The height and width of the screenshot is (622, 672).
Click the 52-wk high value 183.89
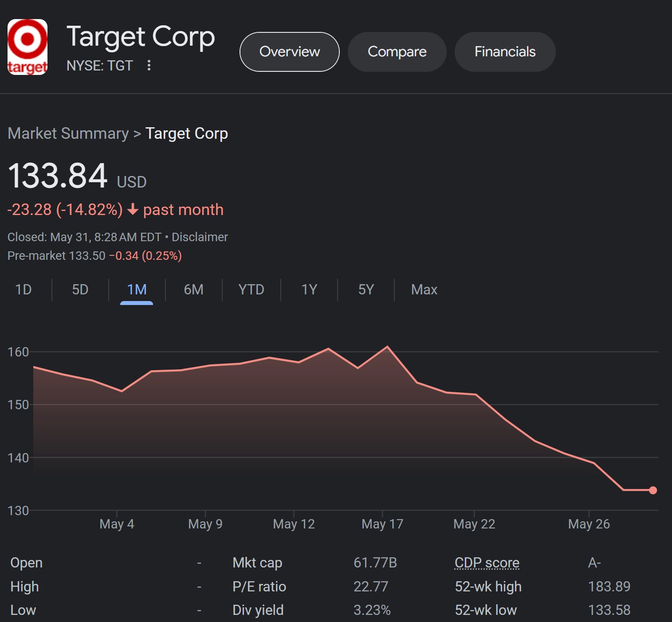[609, 587]
